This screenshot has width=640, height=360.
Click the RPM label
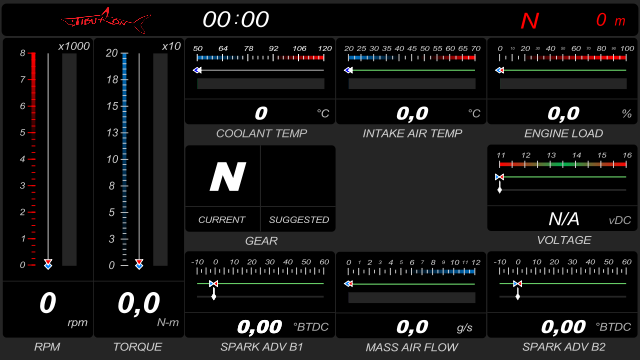[47, 347]
